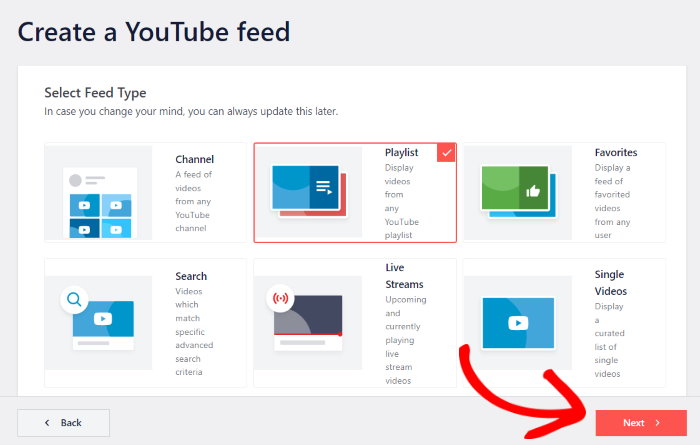The height and width of the screenshot is (445, 700).
Task: Click the Select Feed Type heading
Action: pyautogui.click(x=95, y=93)
